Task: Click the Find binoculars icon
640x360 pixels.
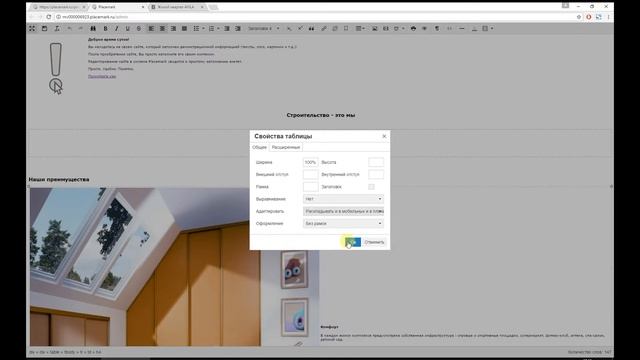Action: point(93,29)
